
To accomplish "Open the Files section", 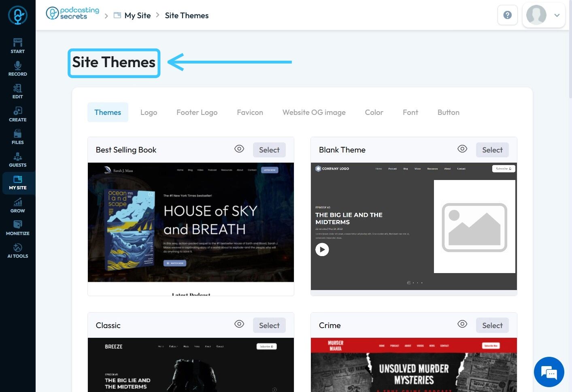I will point(18,137).
